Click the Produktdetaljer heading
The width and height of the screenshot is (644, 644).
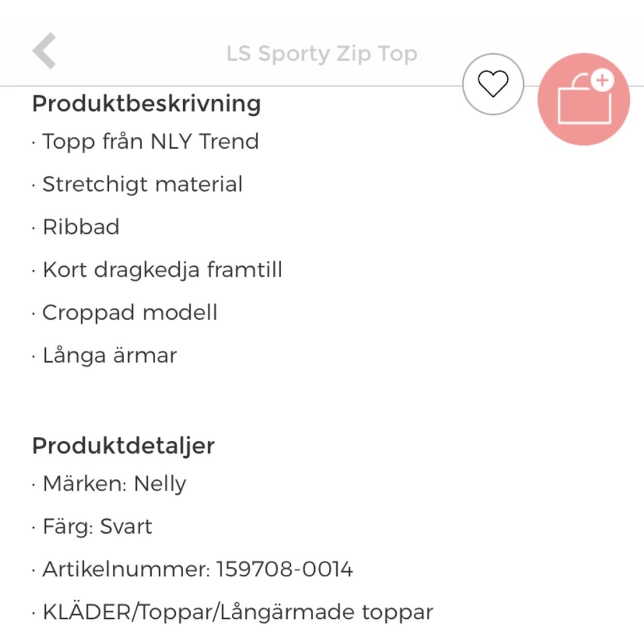click(123, 445)
